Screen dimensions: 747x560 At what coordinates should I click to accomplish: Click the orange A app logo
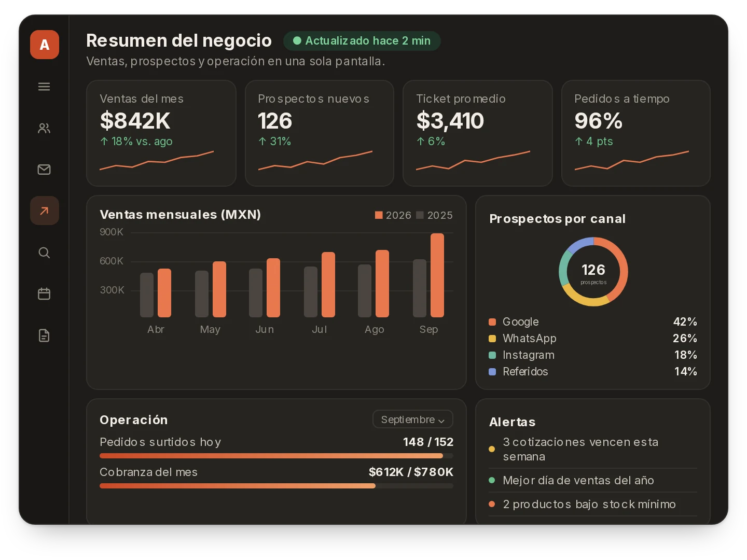[45, 45]
